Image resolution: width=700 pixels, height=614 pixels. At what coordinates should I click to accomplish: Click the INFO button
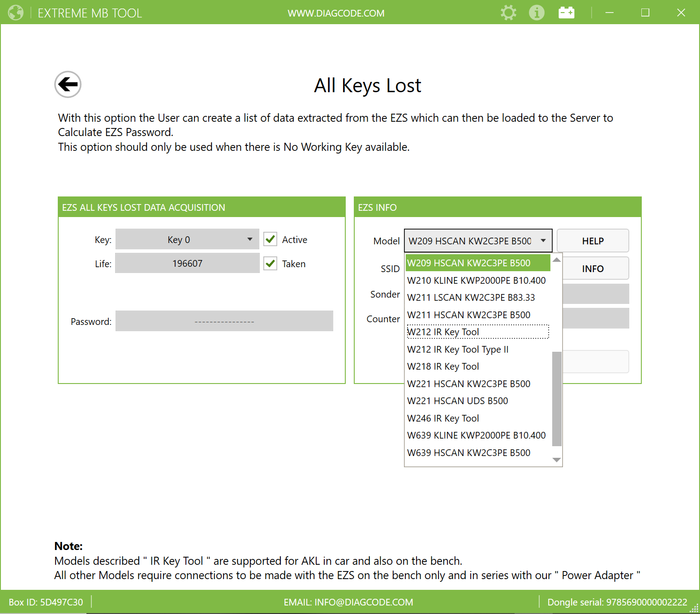tap(595, 269)
